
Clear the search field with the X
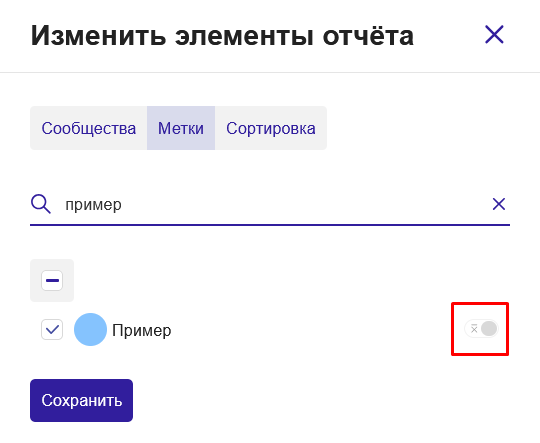coord(499,204)
